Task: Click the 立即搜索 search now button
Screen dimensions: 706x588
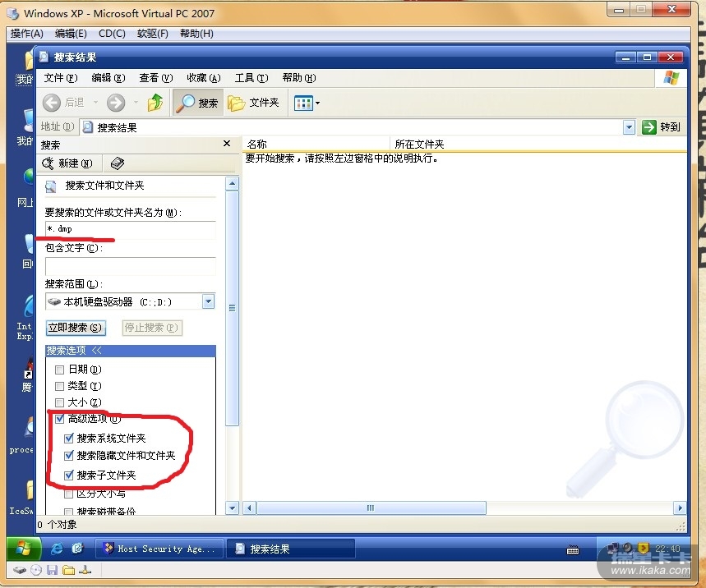Action: [x=76, y=328]
